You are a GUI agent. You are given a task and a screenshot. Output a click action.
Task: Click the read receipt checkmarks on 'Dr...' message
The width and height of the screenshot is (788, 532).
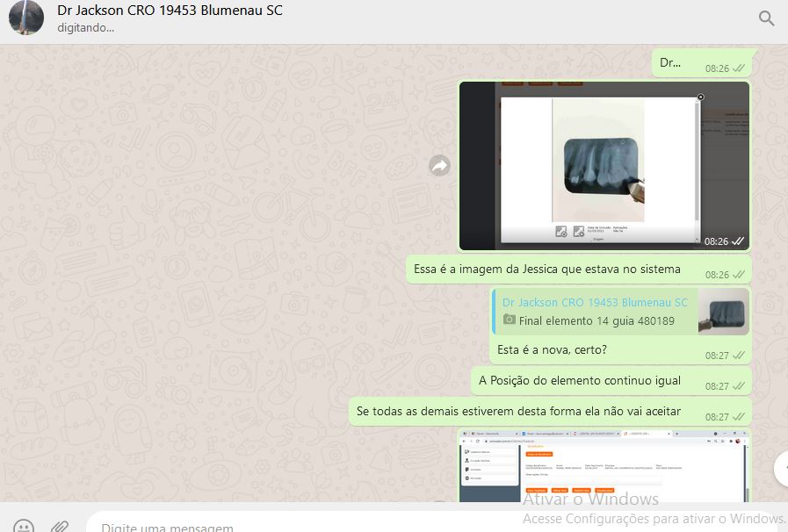[x=739, y=68]
